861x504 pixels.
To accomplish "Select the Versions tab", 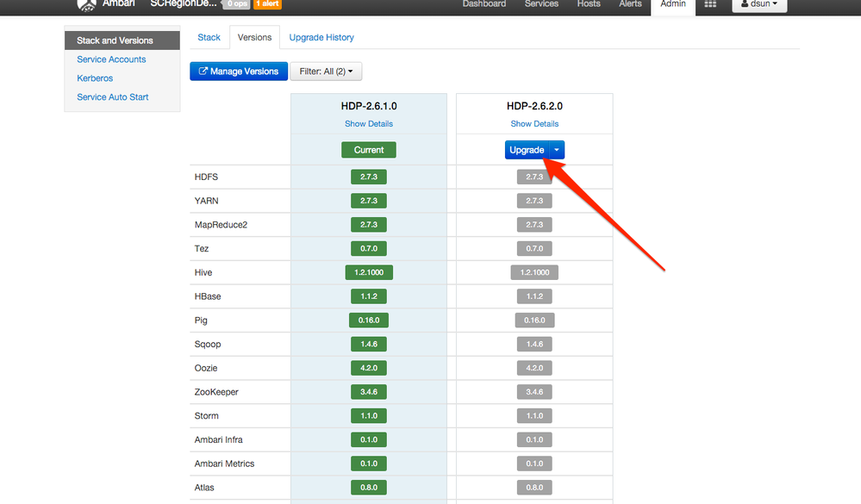I will tap(254, 37).
